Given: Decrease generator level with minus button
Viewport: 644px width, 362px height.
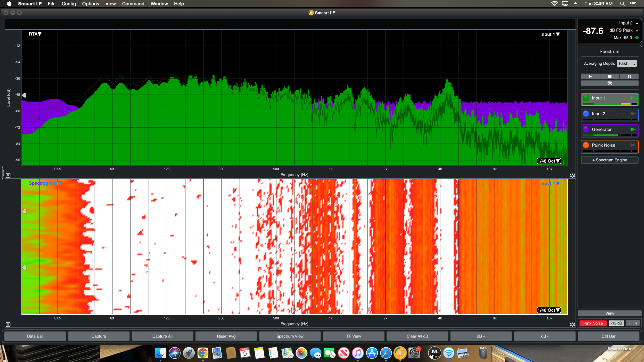Looking at the screenshot, I should 630,323.
